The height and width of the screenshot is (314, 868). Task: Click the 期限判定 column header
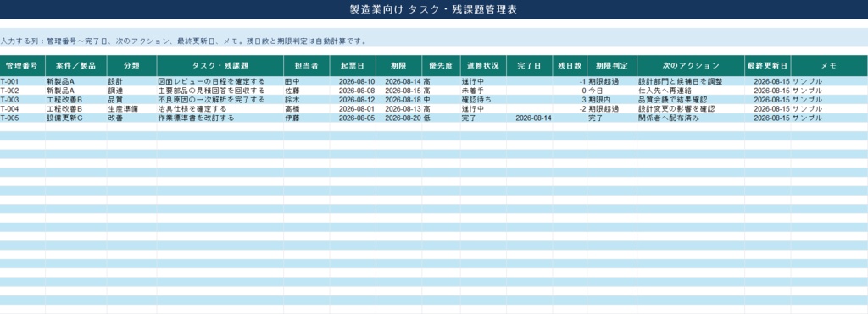point(612,65)
